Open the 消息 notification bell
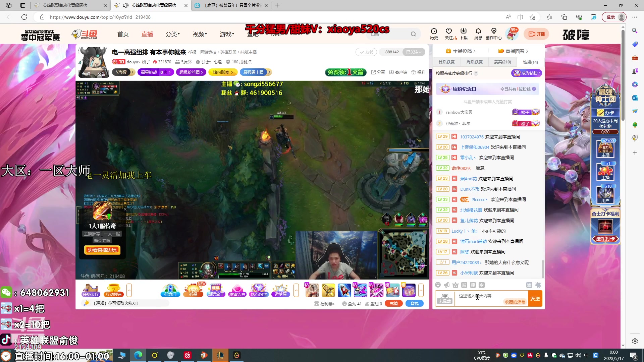 (x=478, y=34)
